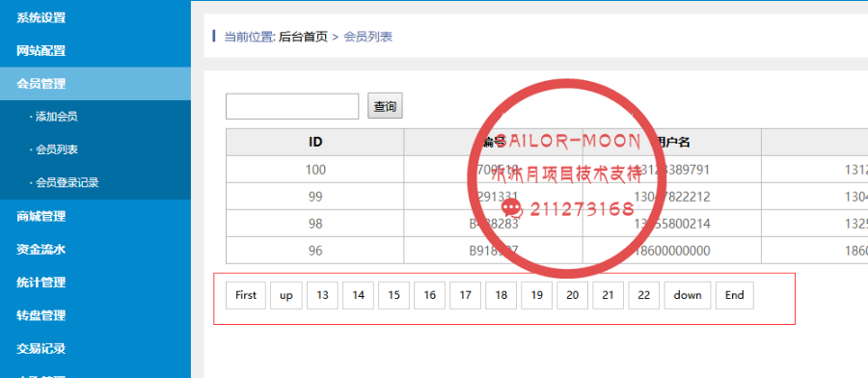Select 添加会员 submenu entry
The height and width of the screenshot is (378, 868).
pyautogui.click(x=56, y=117)
